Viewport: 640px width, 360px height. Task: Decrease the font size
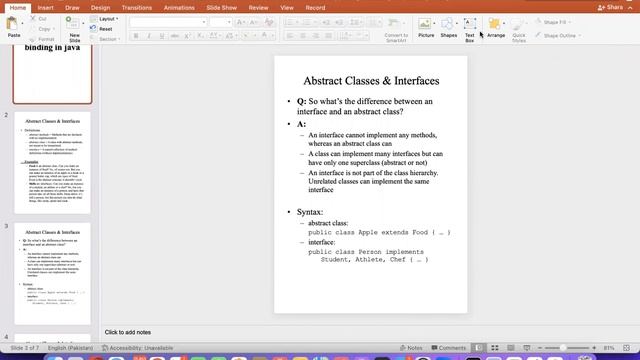(x=254, y=22)
